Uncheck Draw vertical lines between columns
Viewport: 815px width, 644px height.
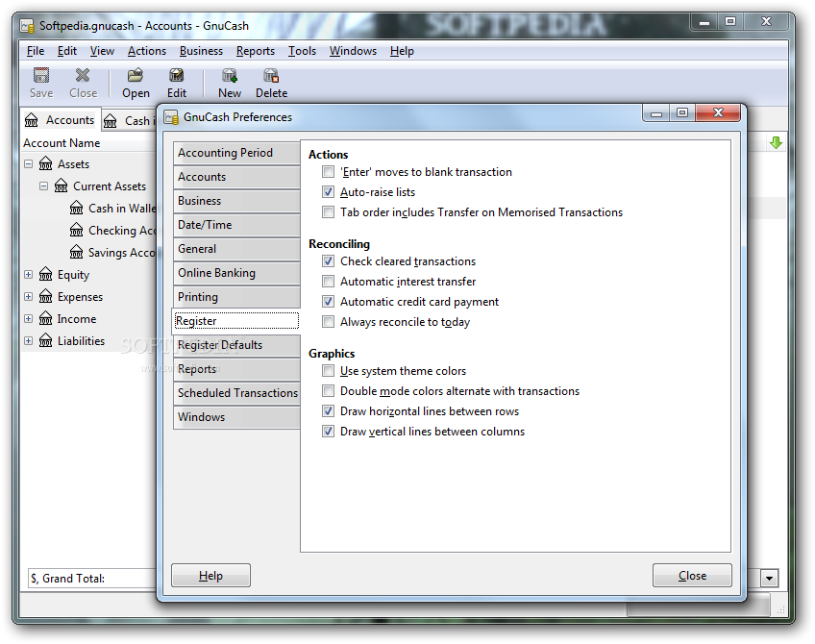click(328, 432)
